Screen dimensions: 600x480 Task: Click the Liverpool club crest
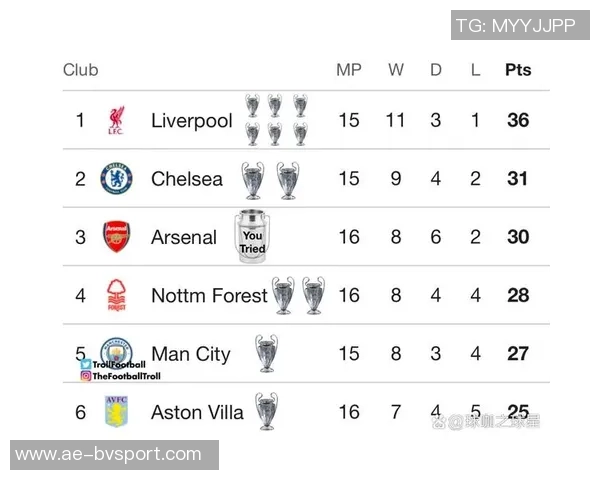coord(116,121)
